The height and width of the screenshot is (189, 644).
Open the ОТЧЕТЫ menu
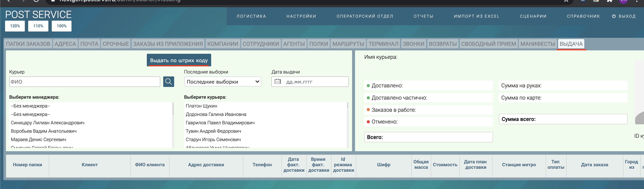[424, 16]
